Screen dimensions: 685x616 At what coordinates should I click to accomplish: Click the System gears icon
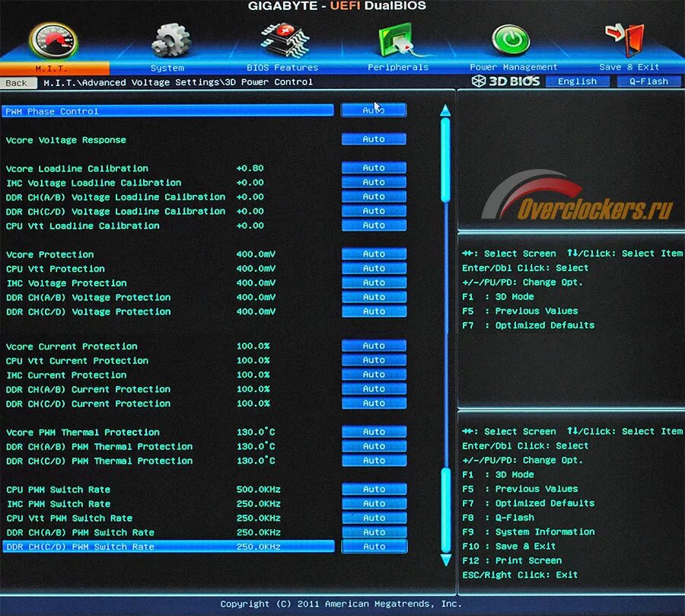point(170,40)
